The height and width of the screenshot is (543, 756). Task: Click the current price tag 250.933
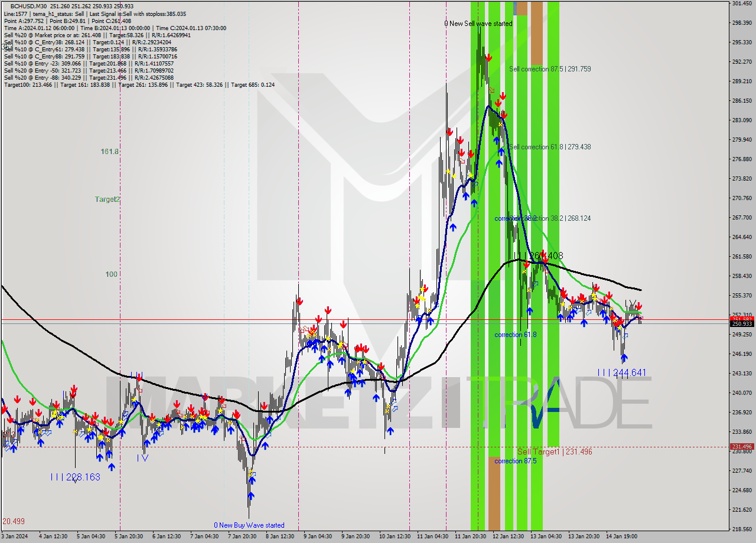742,323
